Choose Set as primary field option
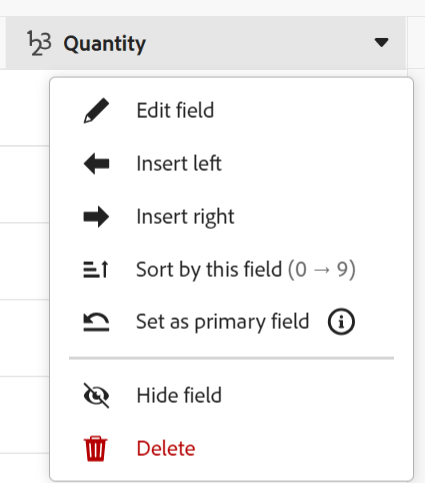This screenshot has height=483, width=425. (x=223, y=322)
